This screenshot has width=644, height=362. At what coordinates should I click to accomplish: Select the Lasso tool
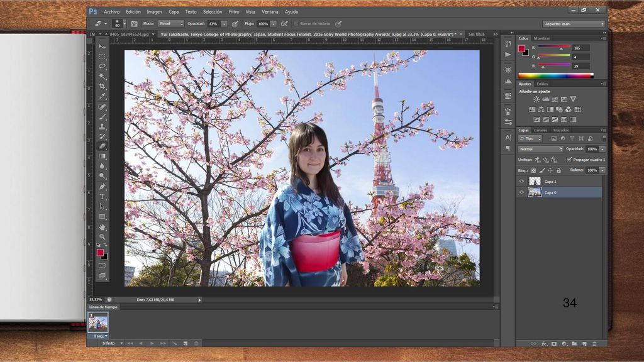(x=103, y=66)
